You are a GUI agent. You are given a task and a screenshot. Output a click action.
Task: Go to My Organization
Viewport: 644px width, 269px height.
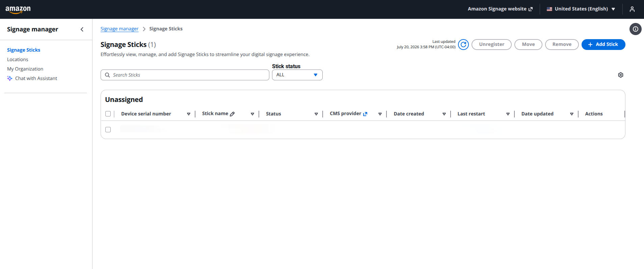click(25, 69)
